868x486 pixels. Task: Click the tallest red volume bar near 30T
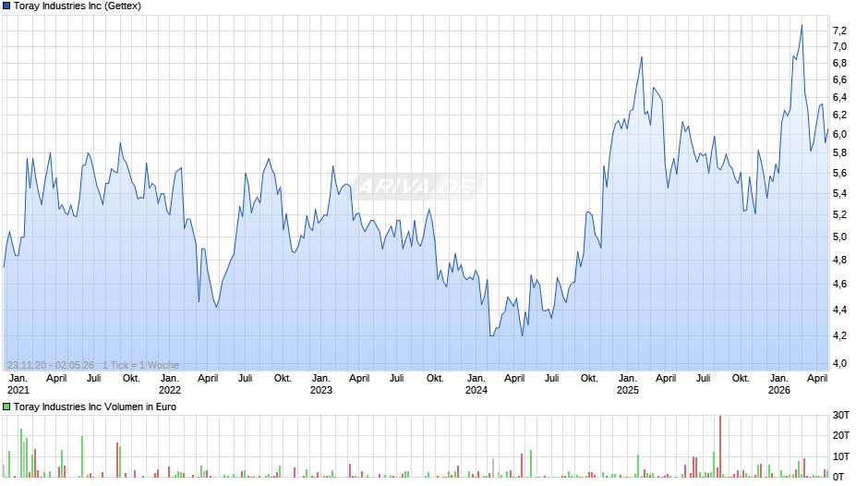[x=720, y=446]
